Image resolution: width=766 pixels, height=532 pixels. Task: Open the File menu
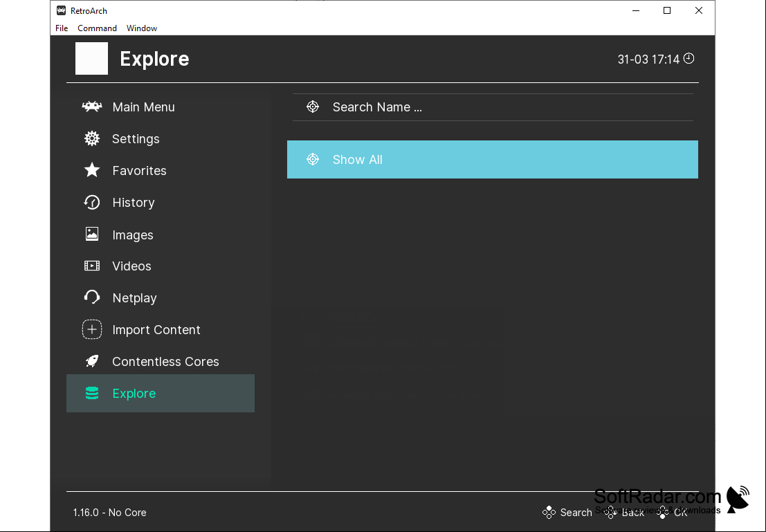(62, 28)
